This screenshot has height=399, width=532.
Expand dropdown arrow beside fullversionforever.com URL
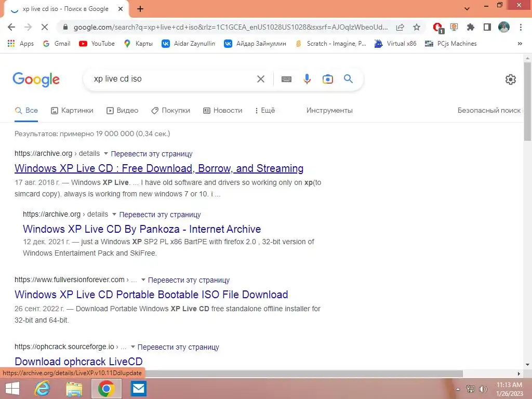(143, 280)
